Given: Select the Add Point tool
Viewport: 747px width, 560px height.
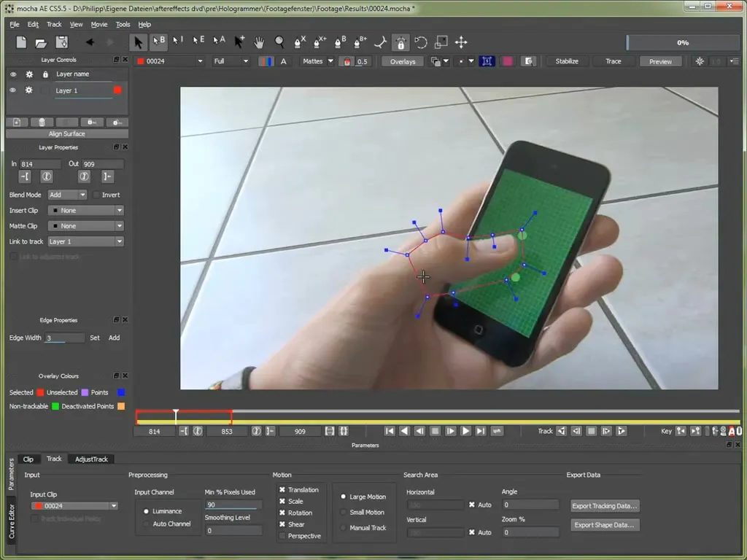Looking at the screenshot, I should [239, 42].
